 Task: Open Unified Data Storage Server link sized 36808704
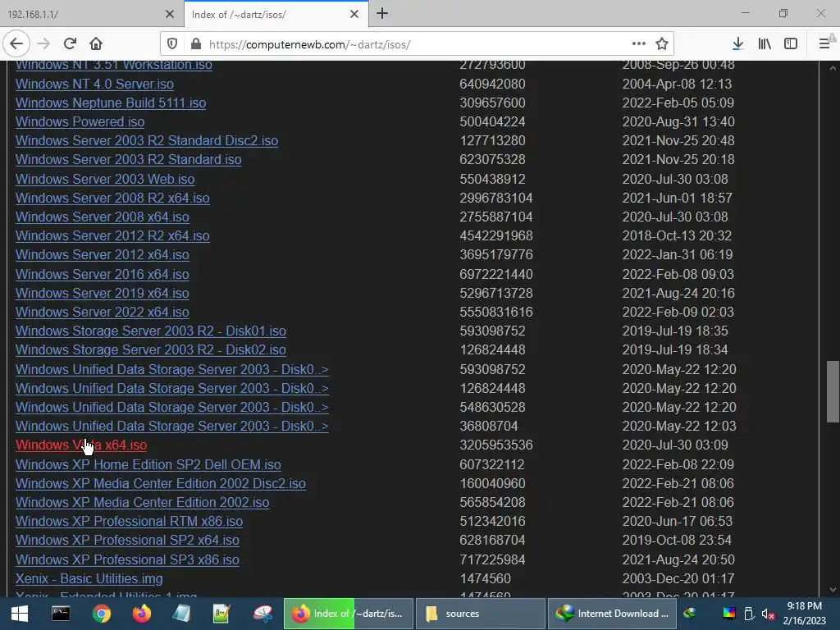172,427
